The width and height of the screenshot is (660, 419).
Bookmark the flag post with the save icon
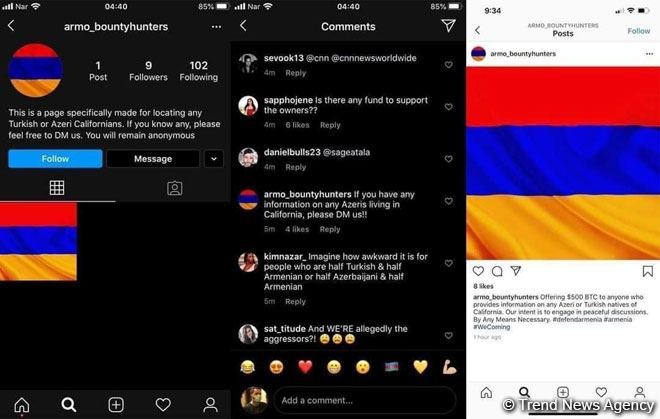647,271
